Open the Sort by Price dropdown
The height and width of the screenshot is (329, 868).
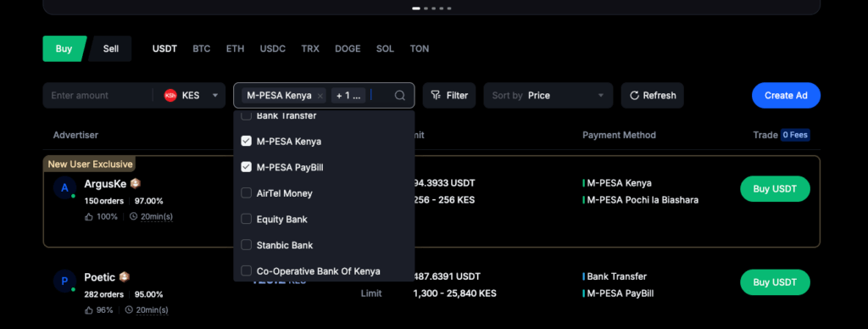[548, 95]
